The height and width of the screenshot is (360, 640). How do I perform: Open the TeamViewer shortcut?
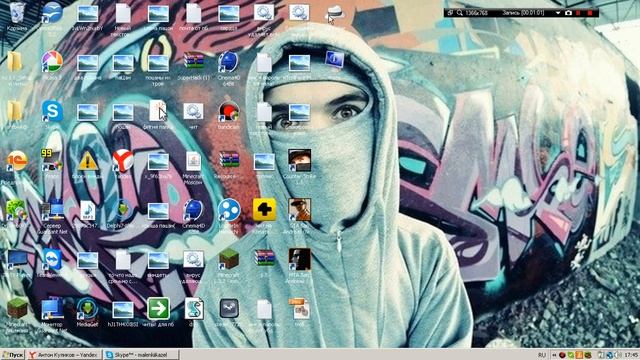[x=52, y=259]
